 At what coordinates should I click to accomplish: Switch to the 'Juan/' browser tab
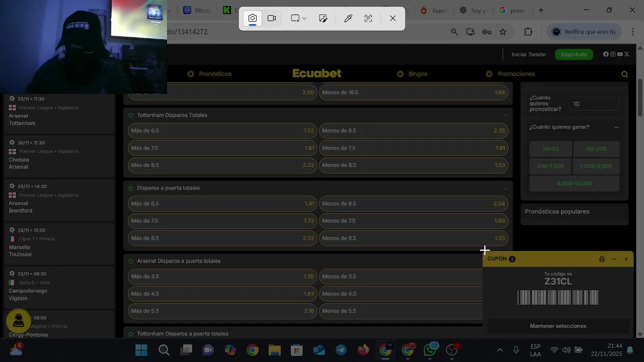click(434, 10)
